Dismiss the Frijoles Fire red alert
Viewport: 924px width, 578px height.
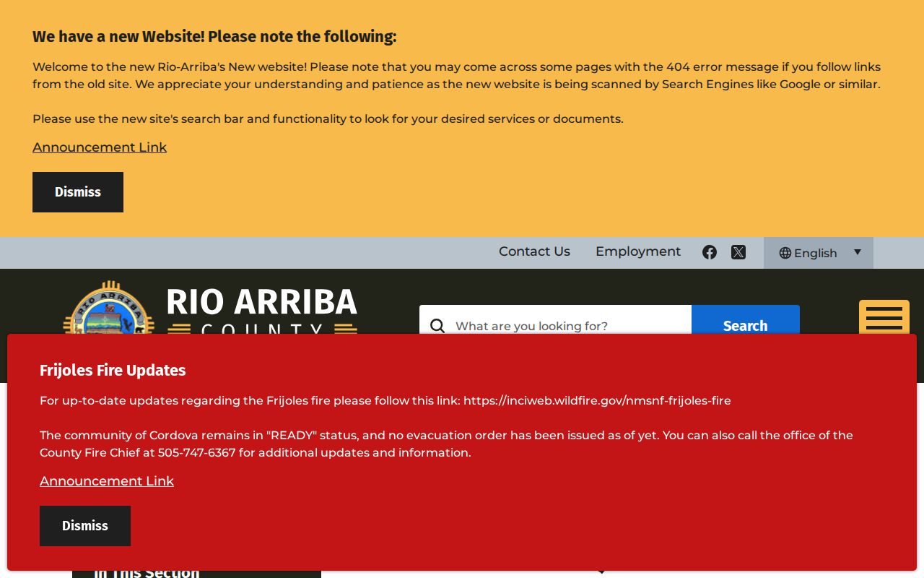[x=85, y=526]
